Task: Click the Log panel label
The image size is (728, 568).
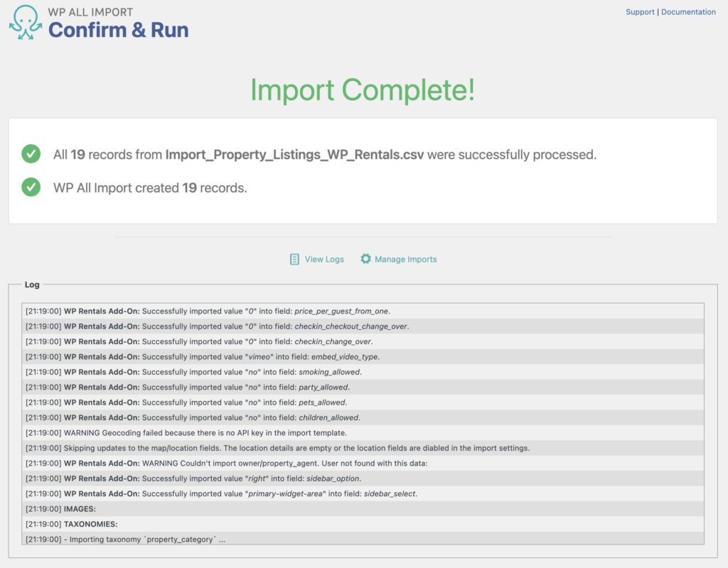Action: [x=32, y=284]
